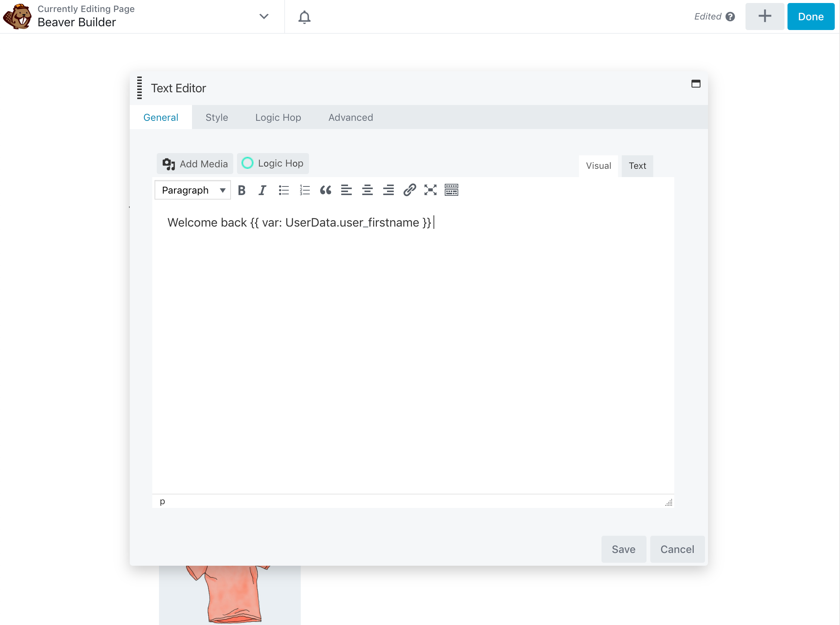Image resolution: width=840 pixels, height=625 pixels.
Task: Click the 'Text Editor' panel title
Action: (178, 88)
